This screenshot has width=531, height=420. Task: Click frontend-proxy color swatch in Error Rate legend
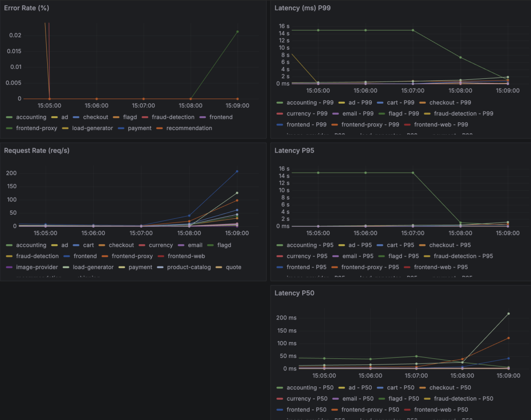[x=9, y=128]
